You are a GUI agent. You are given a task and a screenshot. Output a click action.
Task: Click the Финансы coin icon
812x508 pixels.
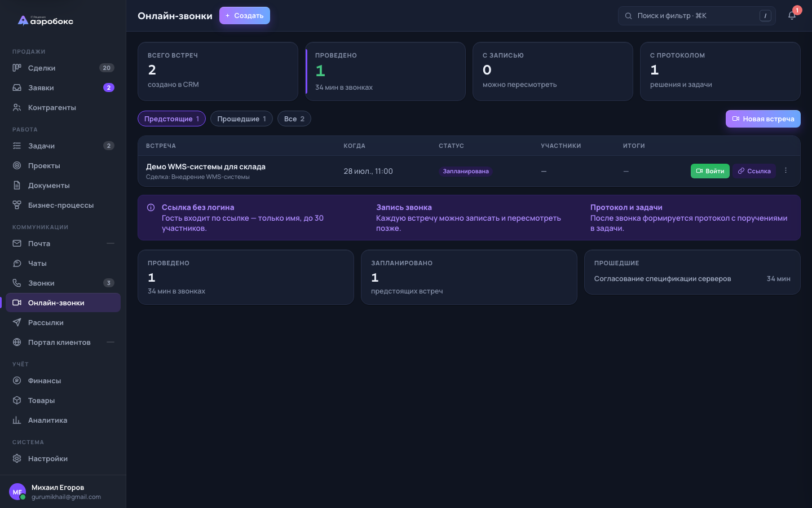[x=17, y=380]
